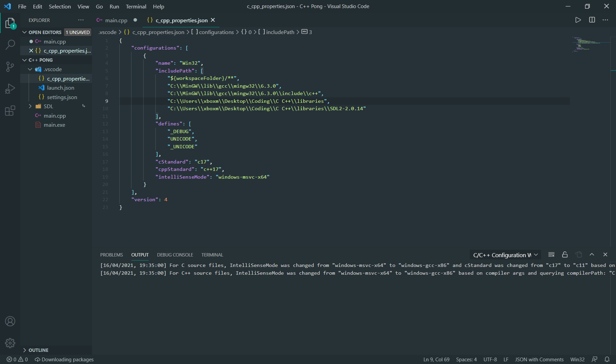Viewport: 616px width, 364px height.
Task: Open Source Control view in Activity Bar
Action: [x=10, y=66]
